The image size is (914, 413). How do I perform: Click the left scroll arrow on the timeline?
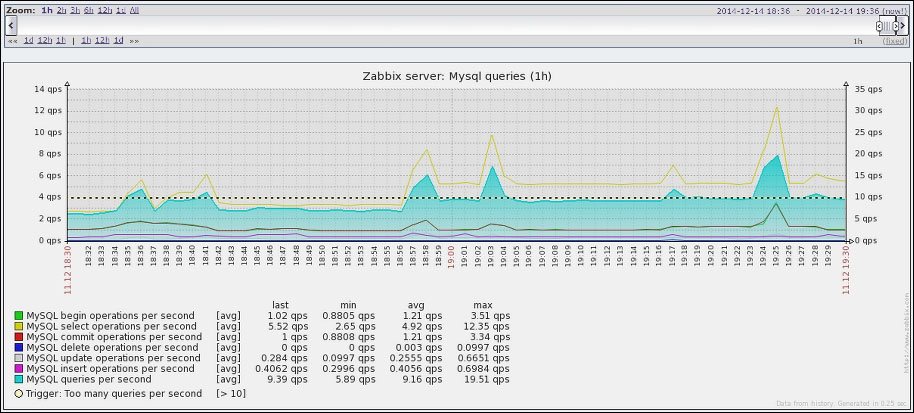[x=10, y=26]
